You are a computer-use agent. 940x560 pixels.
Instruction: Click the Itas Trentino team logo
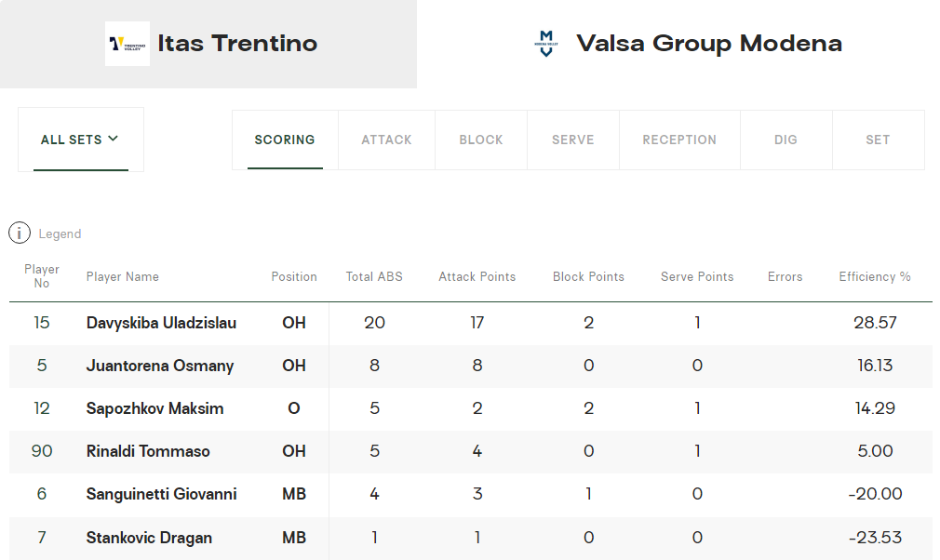[128, 44]
